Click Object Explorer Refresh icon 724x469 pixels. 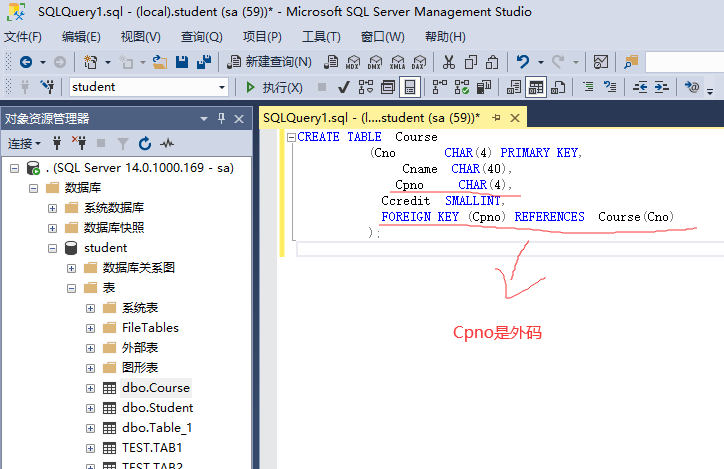coord(145,144)
